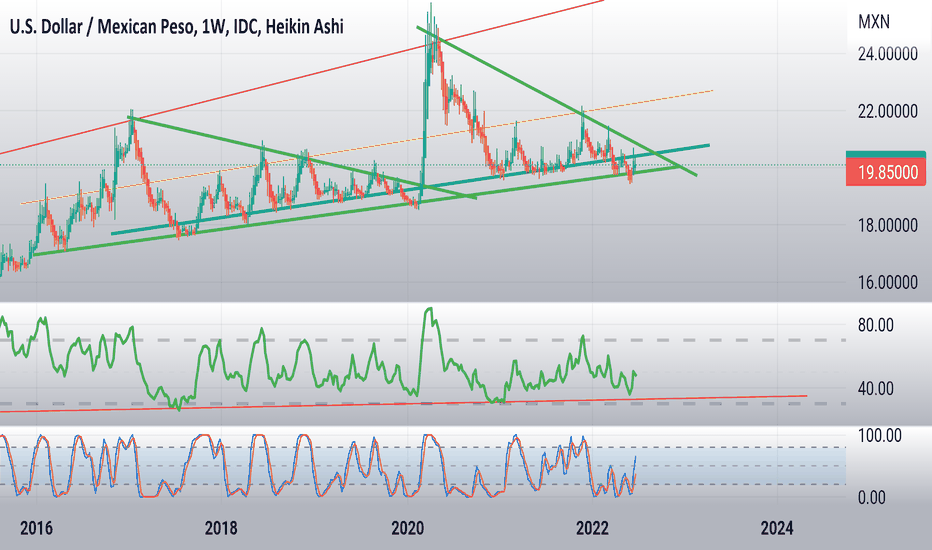This screenshot has width=932, height=550.
Task: Click the chart title 'U.S. Dollar / Mexican Peso, 1W, IDC, Heikin Ashi'
Action: (177, 27)
